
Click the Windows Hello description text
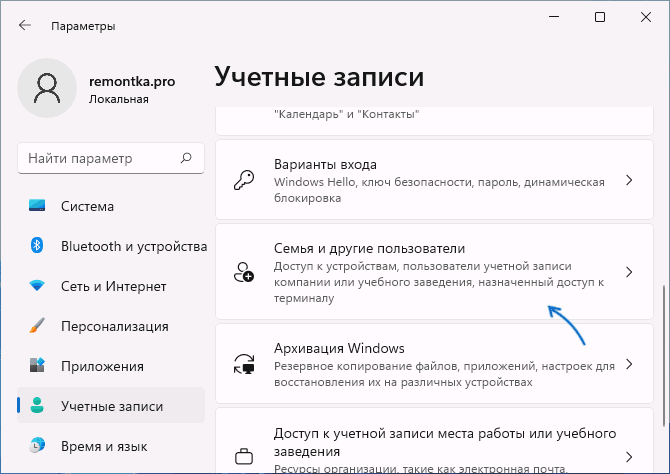click(439, 190)
